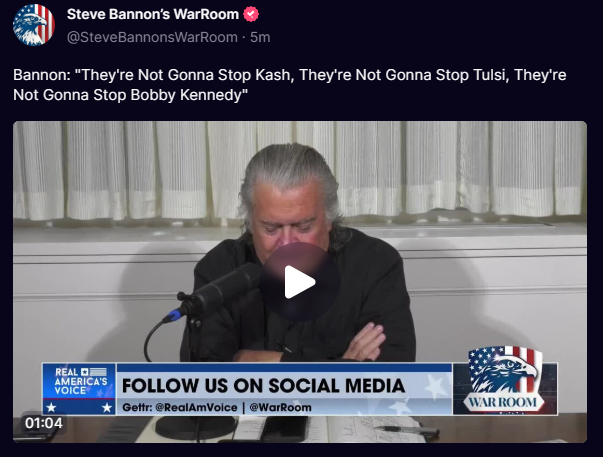Open the @SteveBannonsWarRoom handle link

(x=152, y=37)
